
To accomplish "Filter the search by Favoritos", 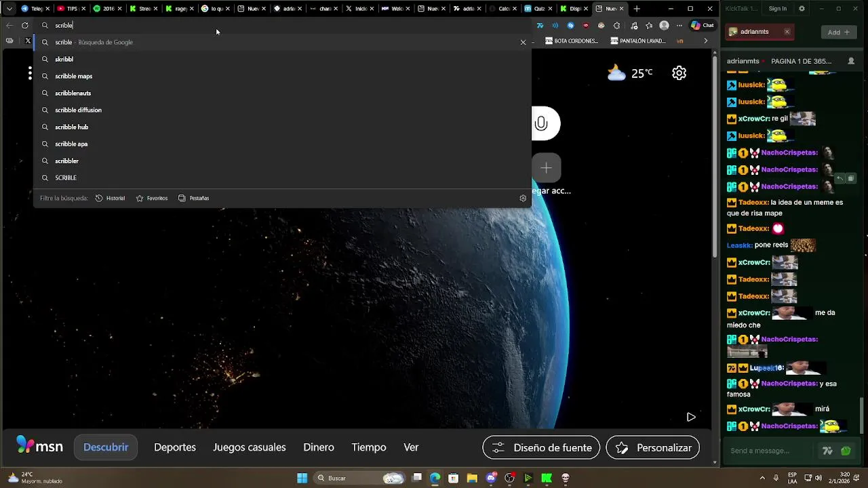I will coord(152,198).
